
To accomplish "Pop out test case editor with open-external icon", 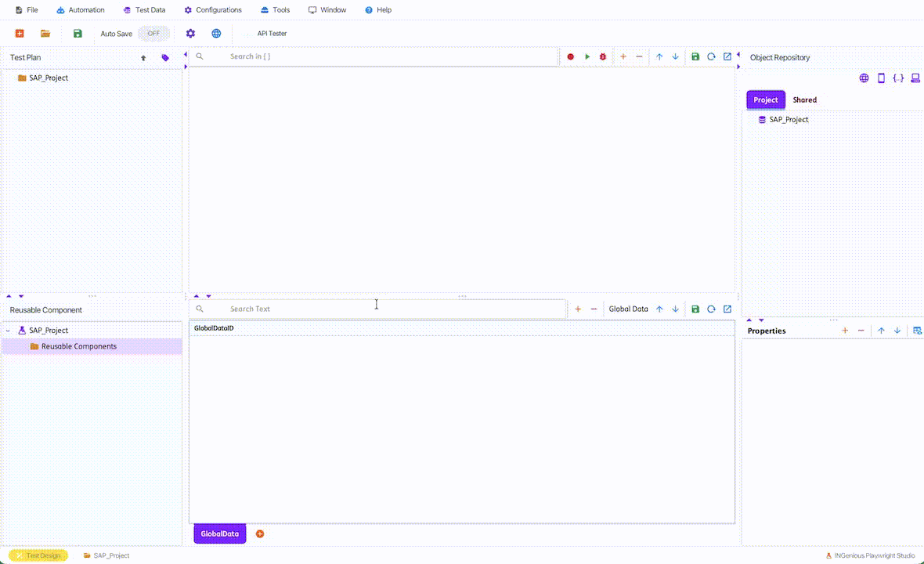I will pyautogui.click(x=727, y=56).
